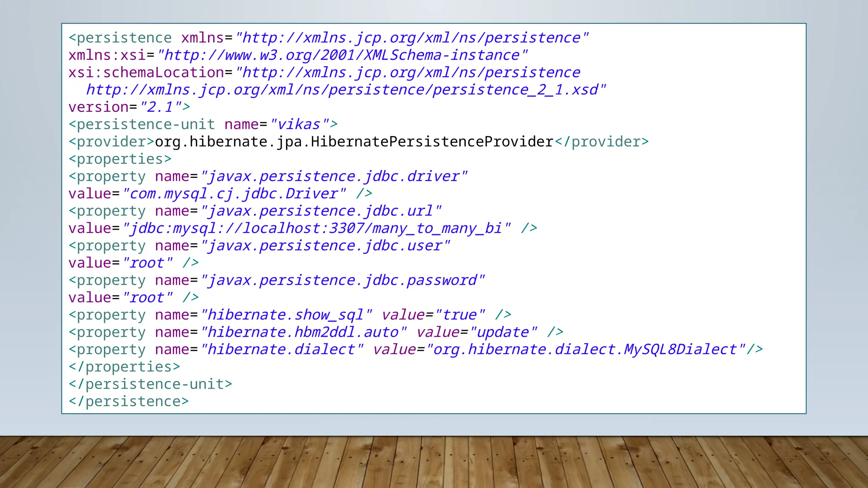Click HibernatePersistenceProvider provider text

pyautogui.click(x=354, y=142)
